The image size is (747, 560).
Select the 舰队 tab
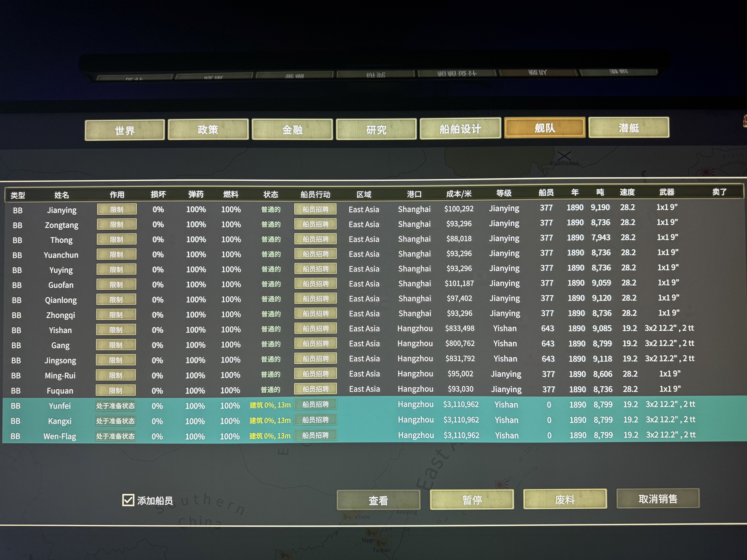(x=545, y=128)
